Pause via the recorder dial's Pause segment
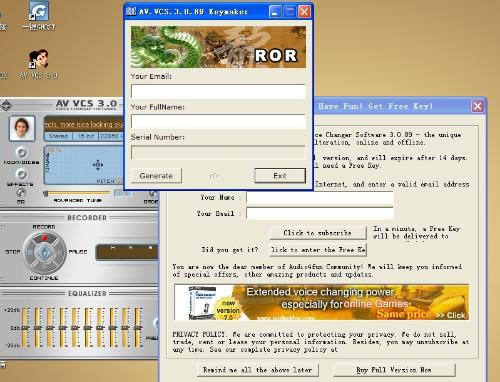Screen dimensions: 500x382 tap(61, 252)
